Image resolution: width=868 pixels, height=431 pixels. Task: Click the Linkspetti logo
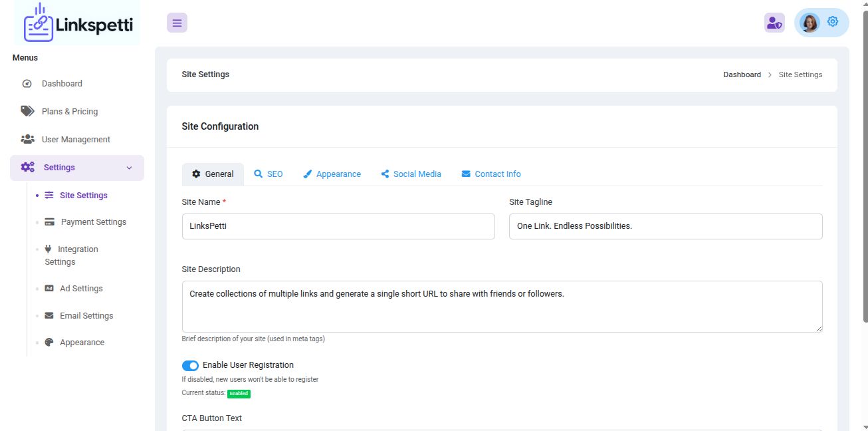78,23
